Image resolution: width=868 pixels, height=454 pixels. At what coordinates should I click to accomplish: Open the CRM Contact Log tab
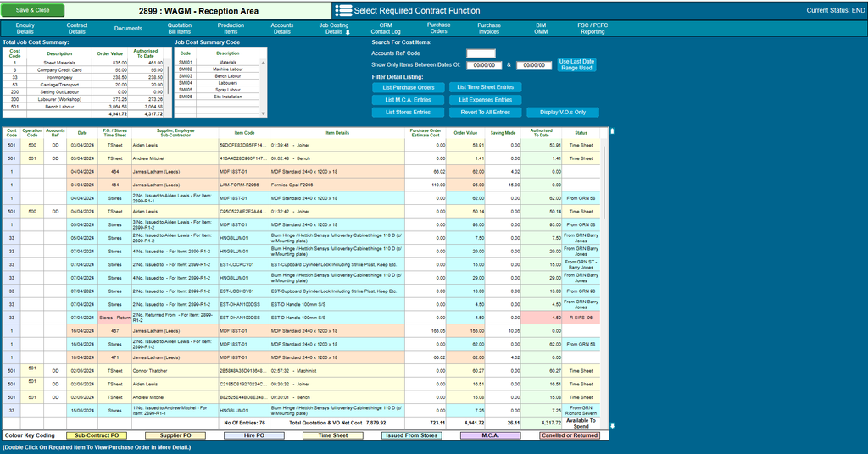coord(386,29)
